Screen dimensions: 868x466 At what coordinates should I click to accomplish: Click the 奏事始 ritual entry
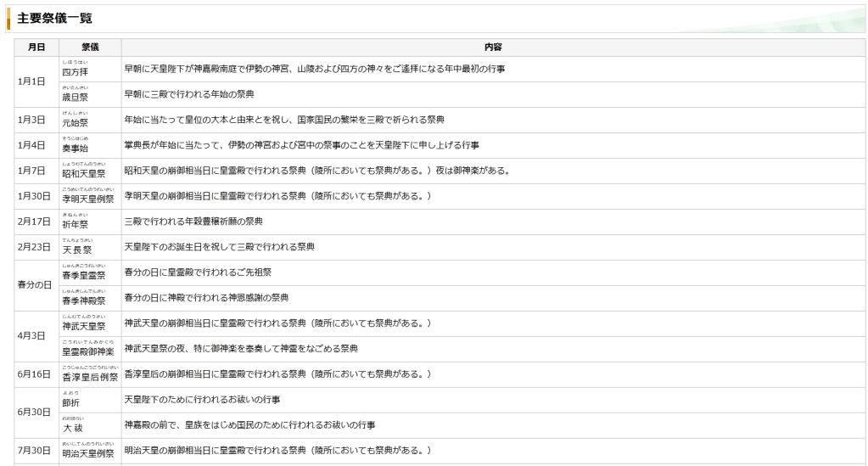point(75,148)
